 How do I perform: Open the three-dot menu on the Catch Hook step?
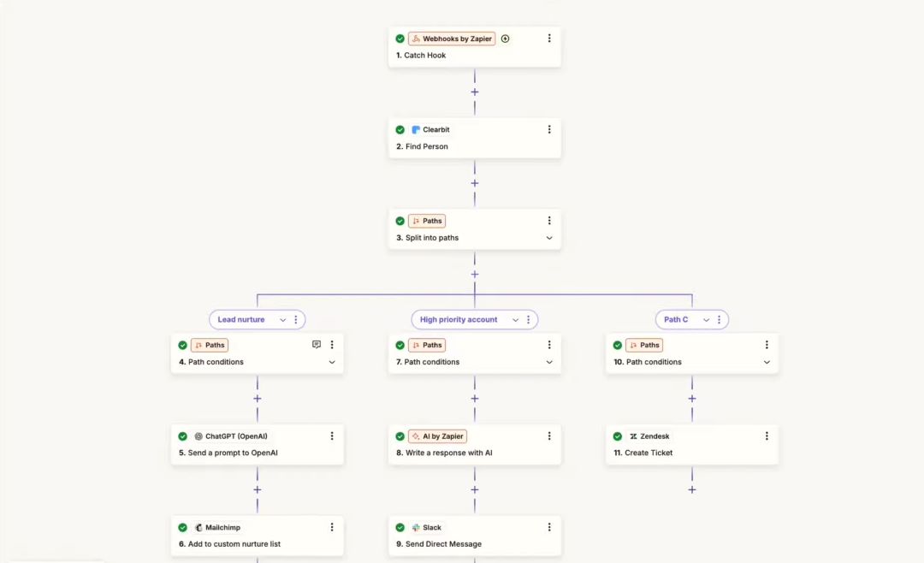(x=549, y=39)
